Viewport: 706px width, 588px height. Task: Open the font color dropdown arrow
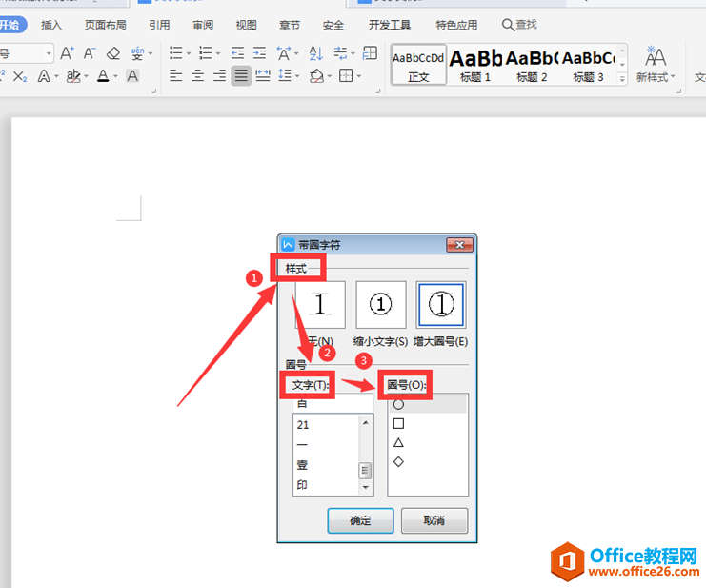click(115, 76)
